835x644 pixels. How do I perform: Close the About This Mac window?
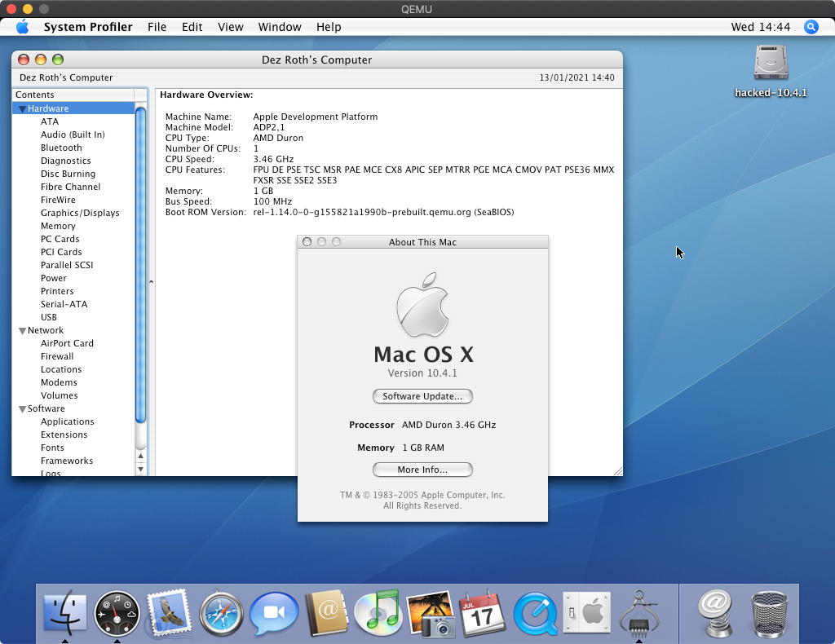pos(307,241)
